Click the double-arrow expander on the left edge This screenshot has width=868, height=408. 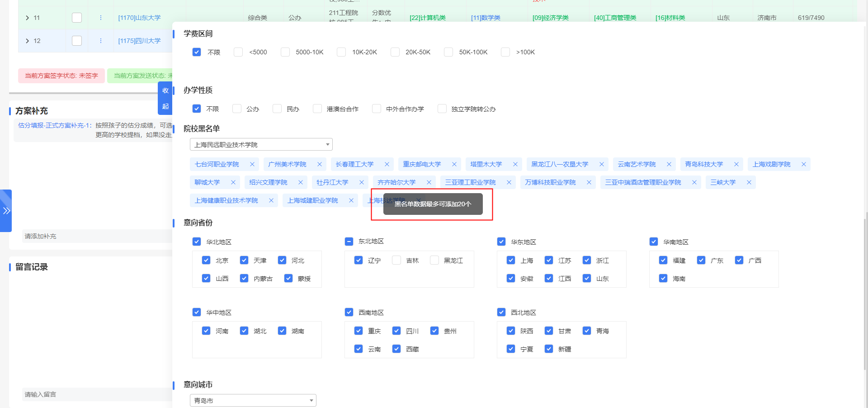click(6, 210)
